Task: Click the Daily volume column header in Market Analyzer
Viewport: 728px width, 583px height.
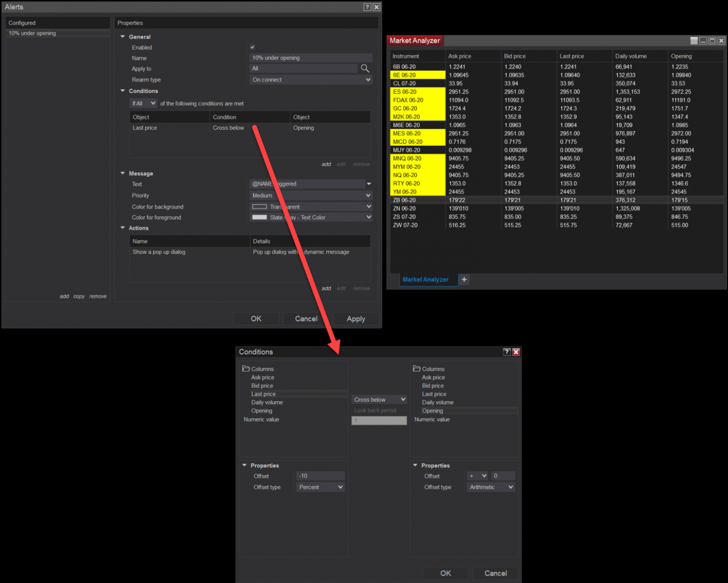Action: 640,56
